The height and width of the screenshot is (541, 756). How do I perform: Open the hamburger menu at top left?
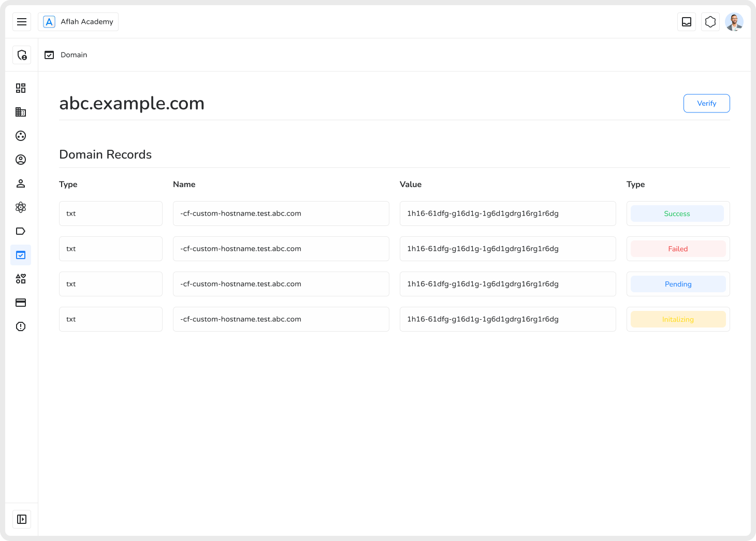coord(22,22)
